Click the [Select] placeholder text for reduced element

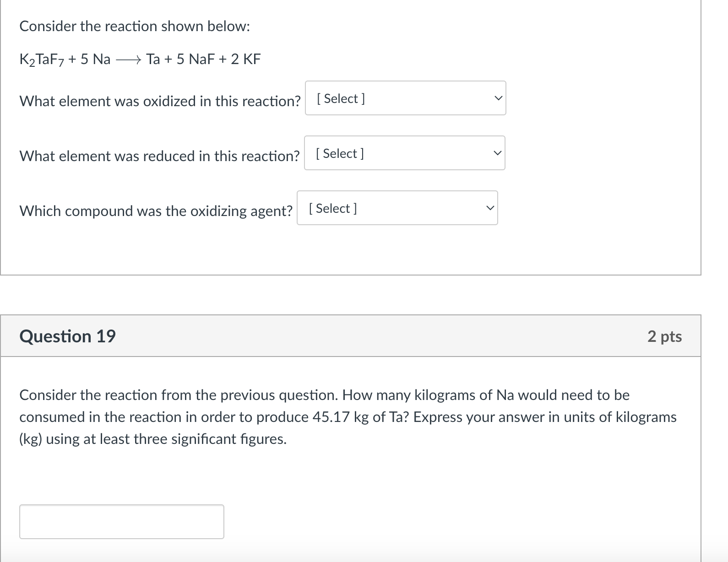pyautogui.click(x=339, y=153)
